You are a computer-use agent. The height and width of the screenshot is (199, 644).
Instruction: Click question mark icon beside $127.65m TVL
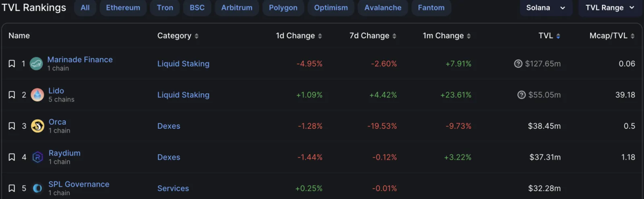(x=518, y=64)
